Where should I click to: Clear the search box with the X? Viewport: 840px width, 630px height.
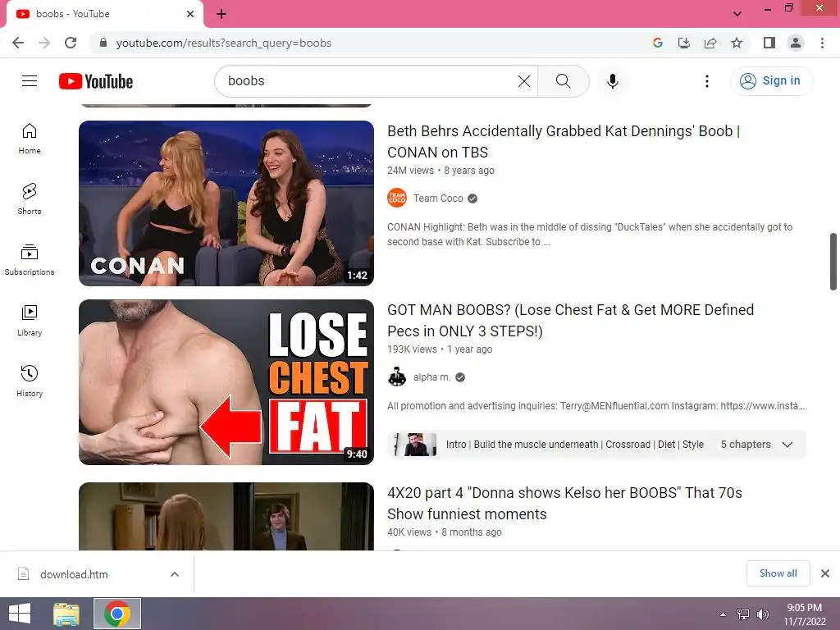(x=524, y=81)
